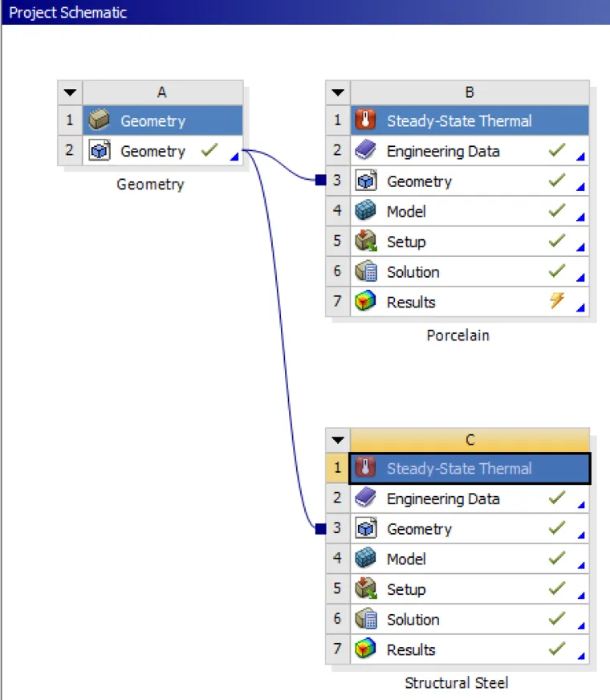Click the blue corner triangle on B Model
Viewport: 610px width, 700px height.
(580, 217)
